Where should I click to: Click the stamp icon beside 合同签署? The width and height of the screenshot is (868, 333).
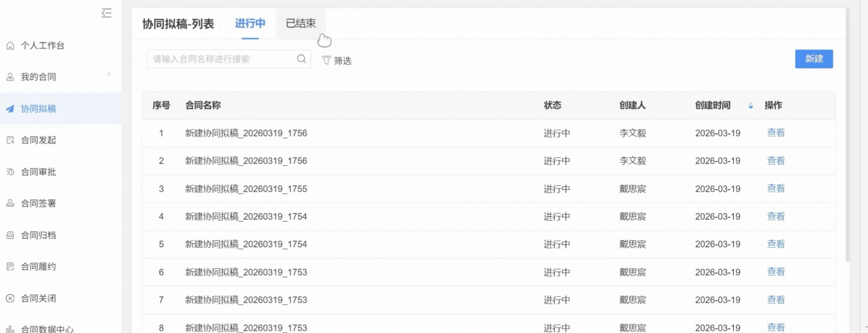tap(11, 203)
